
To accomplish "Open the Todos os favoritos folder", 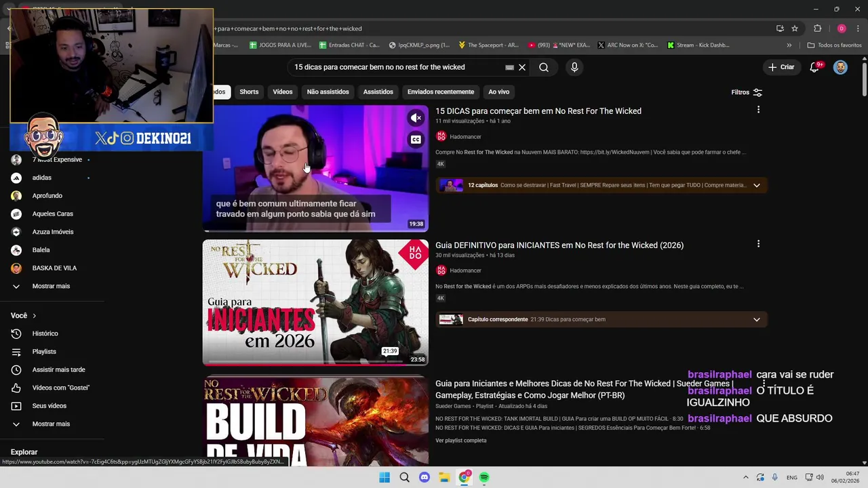I will coord(834,45).
